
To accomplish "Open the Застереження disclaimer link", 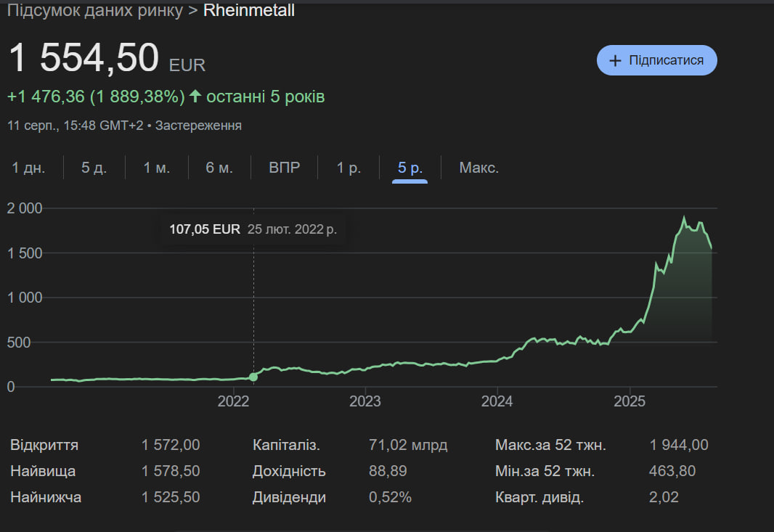I will (198, 126).
